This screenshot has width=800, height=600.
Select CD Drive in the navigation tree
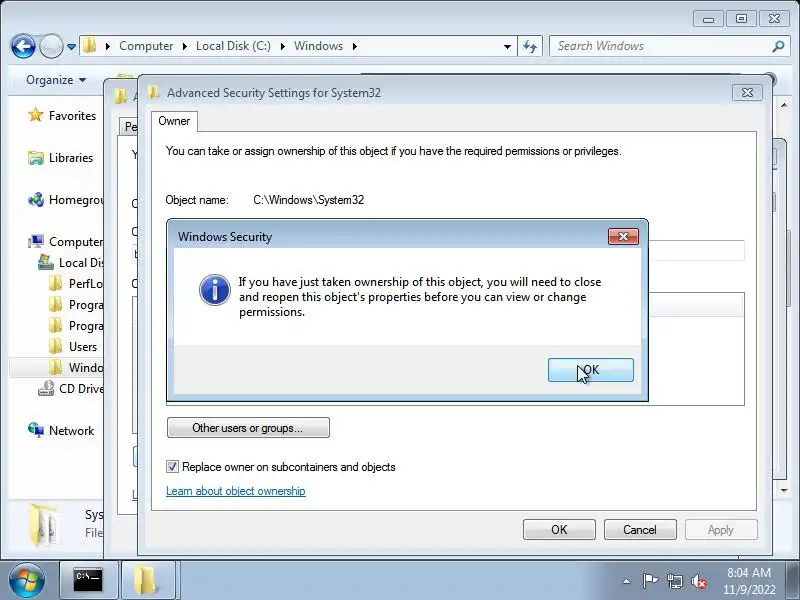pyautogui.click(x=81, y=388)
